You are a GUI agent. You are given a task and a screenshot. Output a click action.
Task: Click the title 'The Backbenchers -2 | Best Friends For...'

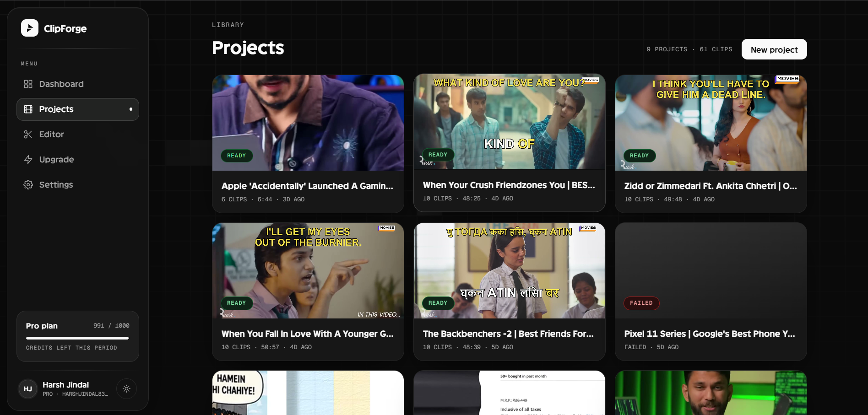[x=508, y=334]
